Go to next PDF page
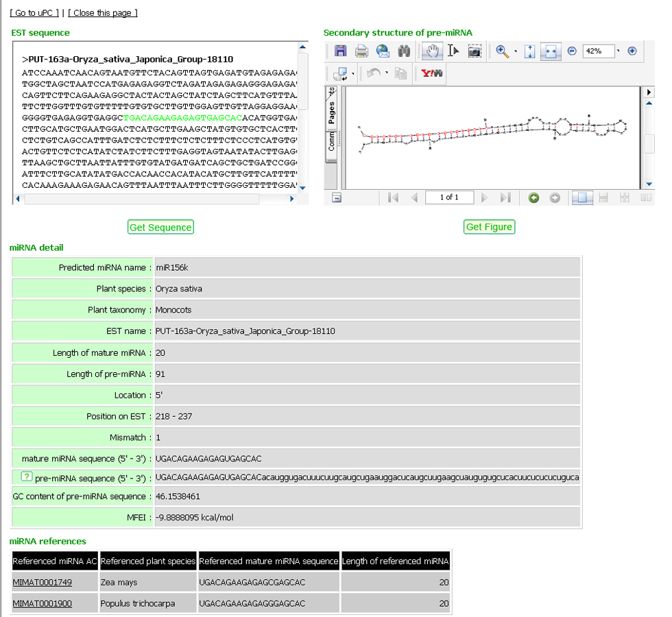672x617 pixels. [x=484, y=197]
